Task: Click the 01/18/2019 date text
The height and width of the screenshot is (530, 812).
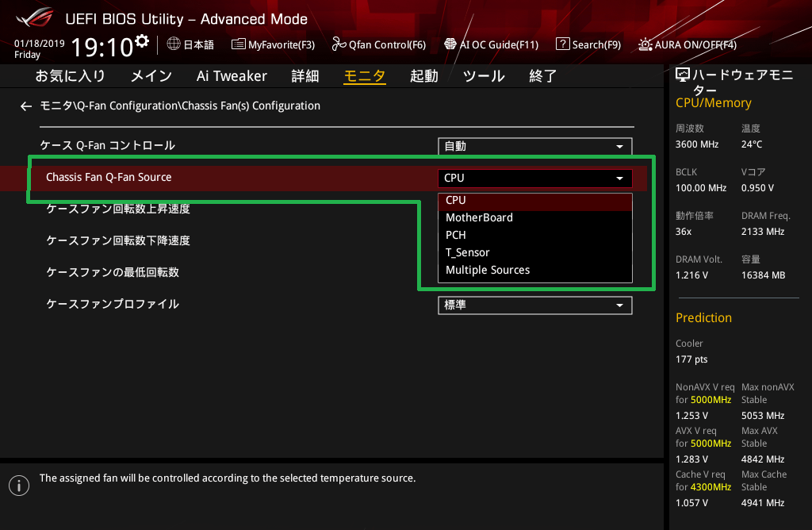Action: click(x=40, y=44)
